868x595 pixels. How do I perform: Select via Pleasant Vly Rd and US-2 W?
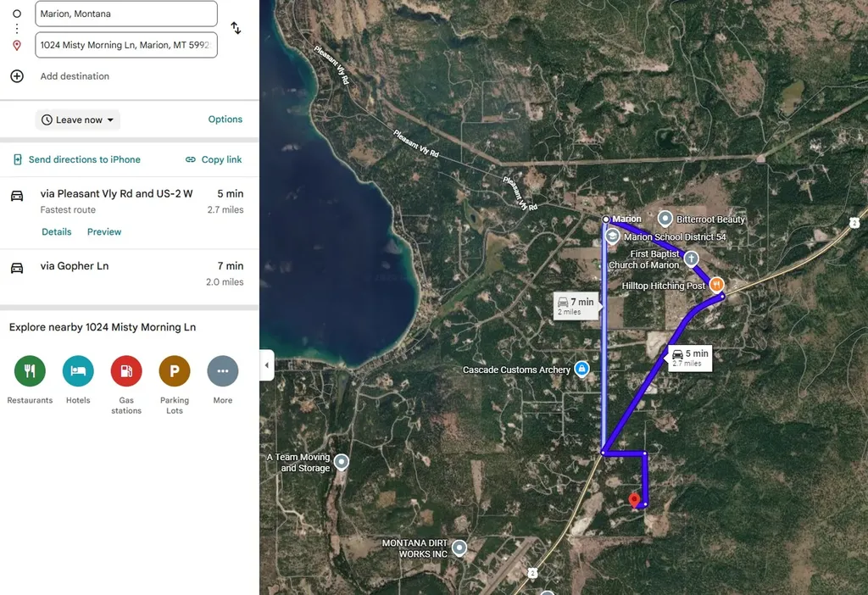[x=130, y=213]
